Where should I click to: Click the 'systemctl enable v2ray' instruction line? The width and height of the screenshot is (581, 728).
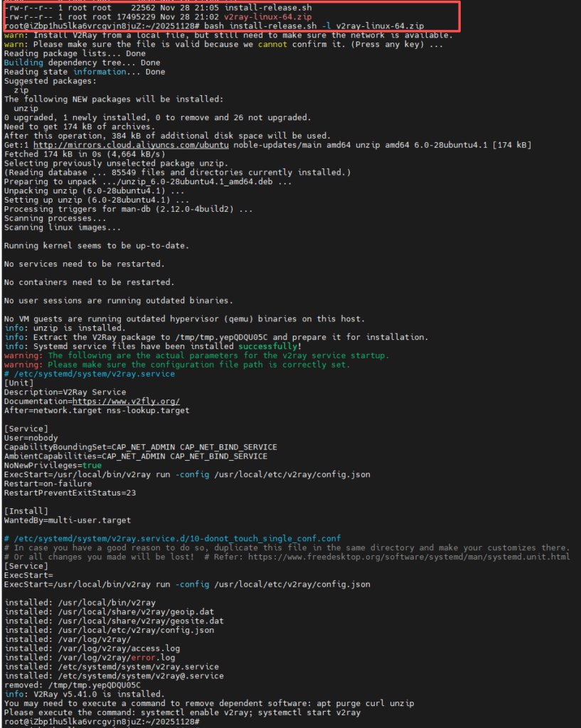click(181, 712)
